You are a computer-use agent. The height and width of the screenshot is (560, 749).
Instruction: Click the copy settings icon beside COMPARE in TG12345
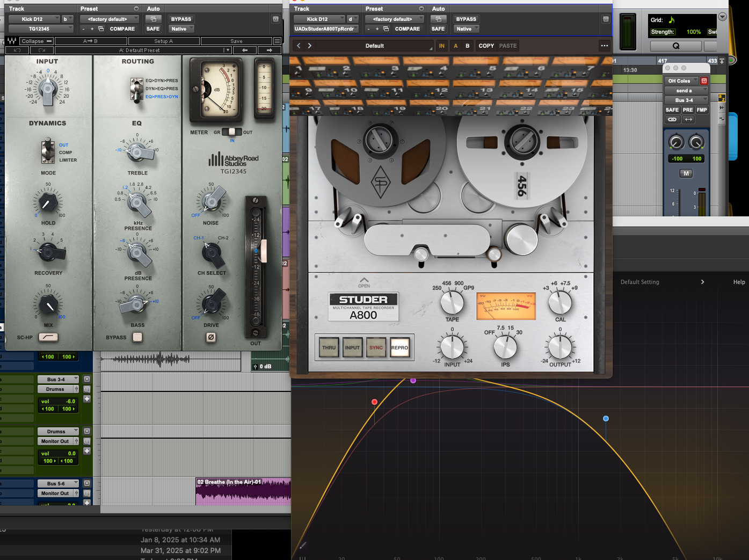click(x=100, y=29)
